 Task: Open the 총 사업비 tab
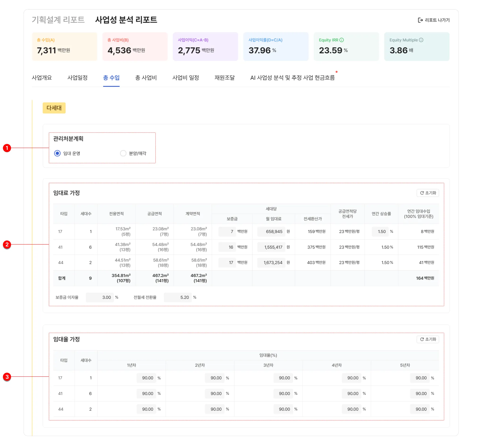tap(146, 78)
